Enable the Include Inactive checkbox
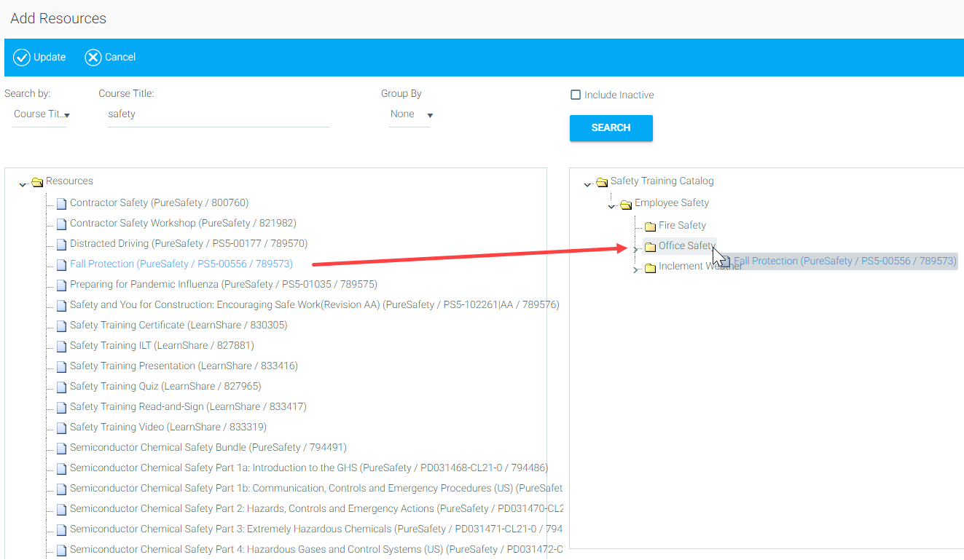Viewport: 964px width, 560px height. 576,95
